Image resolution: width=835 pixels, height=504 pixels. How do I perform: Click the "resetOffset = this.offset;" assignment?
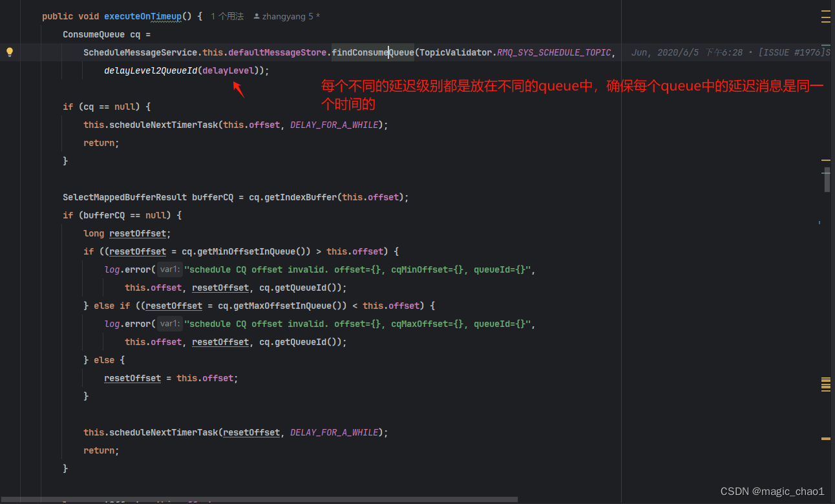tap(171, 378)
